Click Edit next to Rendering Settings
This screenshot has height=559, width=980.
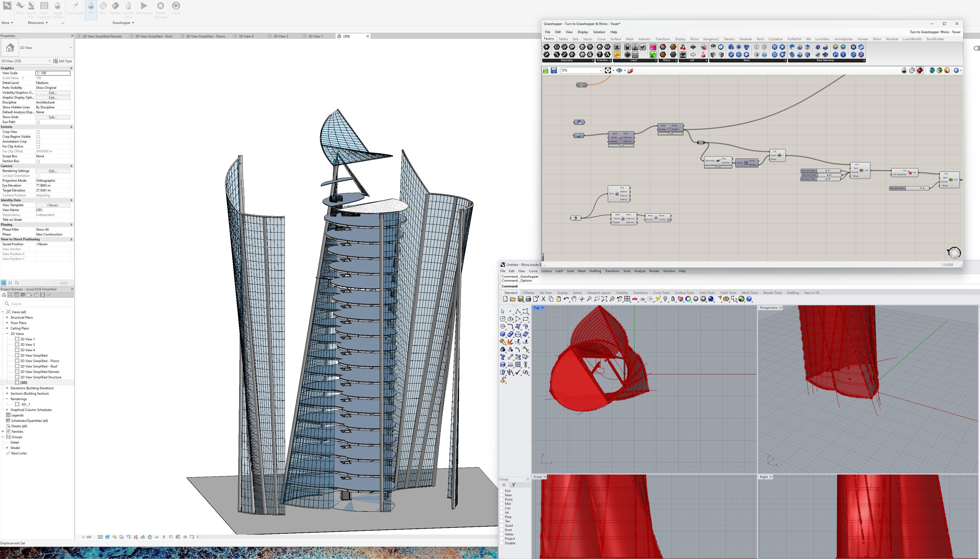[x=53, y=171]
